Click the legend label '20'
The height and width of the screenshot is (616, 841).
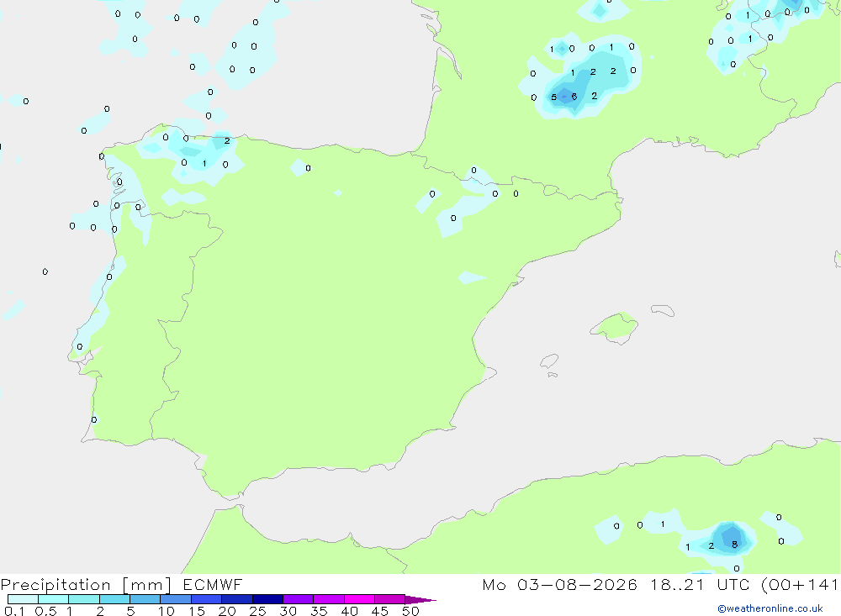[x=227, y=611]
